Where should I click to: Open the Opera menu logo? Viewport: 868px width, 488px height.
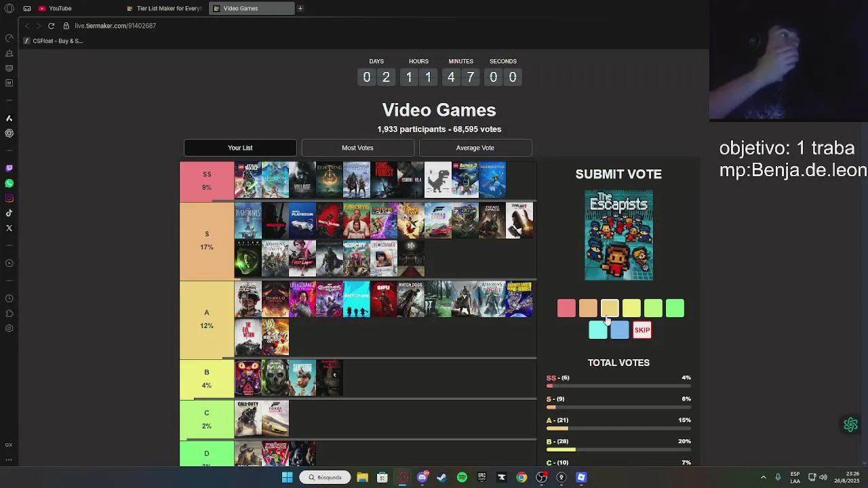coord(9,8)
